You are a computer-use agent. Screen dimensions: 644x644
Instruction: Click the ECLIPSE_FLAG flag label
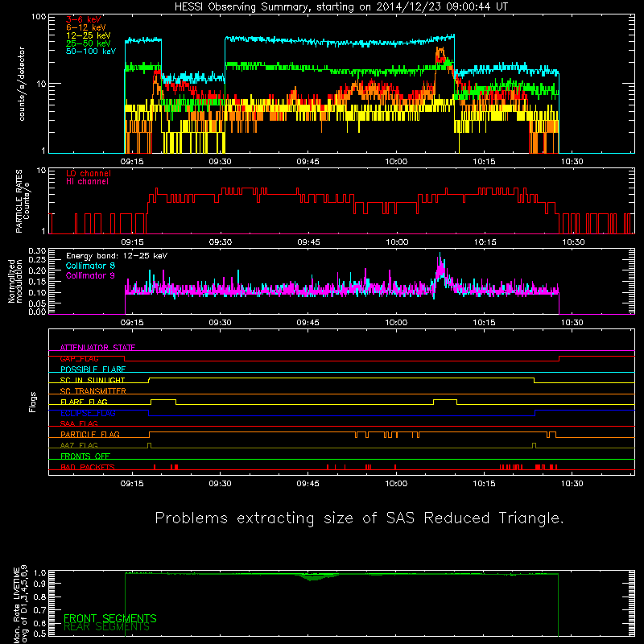pos(88,413)
